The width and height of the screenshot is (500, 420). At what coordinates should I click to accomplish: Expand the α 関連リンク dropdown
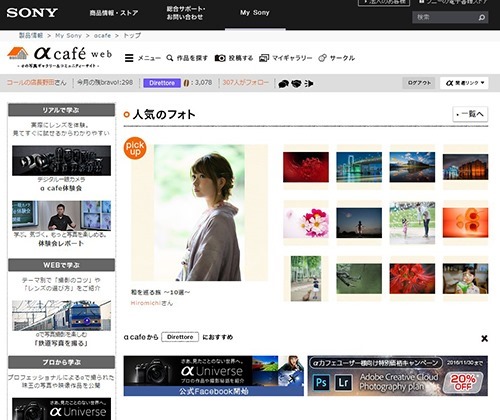click(x=464, y=83)
